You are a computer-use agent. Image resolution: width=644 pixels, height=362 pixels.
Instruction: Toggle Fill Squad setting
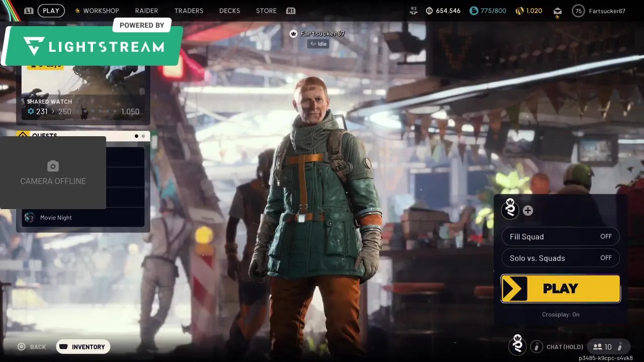(x=560, y=237)
